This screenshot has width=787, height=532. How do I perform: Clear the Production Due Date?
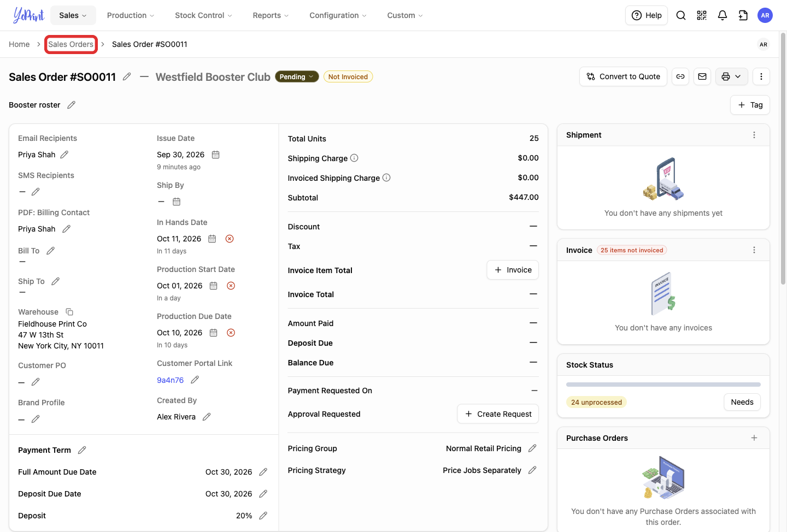(231, 333)
